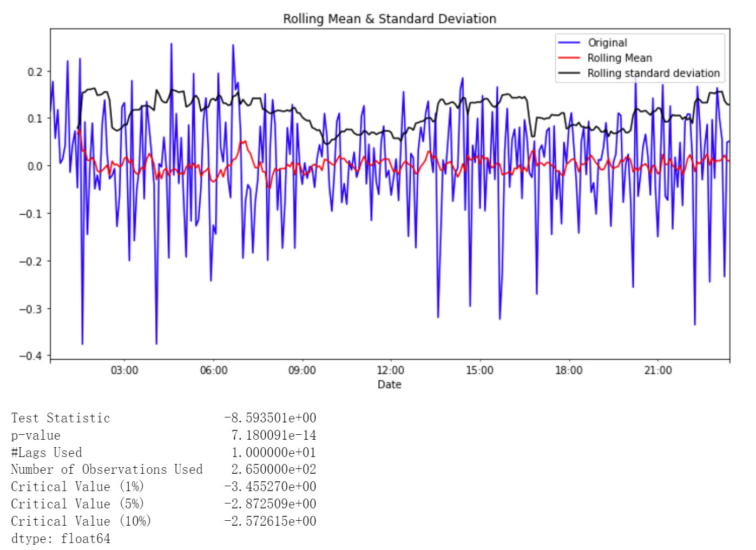Viewport: 756px width, 550px height.
Task: Click the value -8.593501e+00
Action: coord(271,418)
